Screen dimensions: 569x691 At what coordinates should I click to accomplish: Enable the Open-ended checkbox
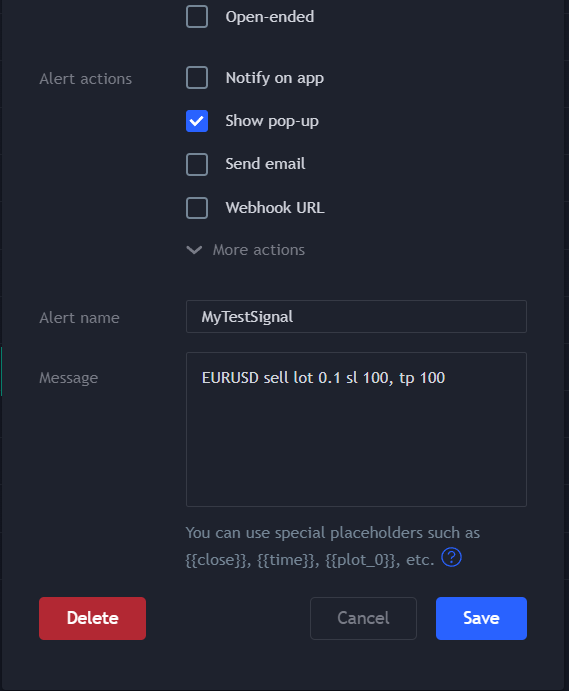[x=197, y=17]
